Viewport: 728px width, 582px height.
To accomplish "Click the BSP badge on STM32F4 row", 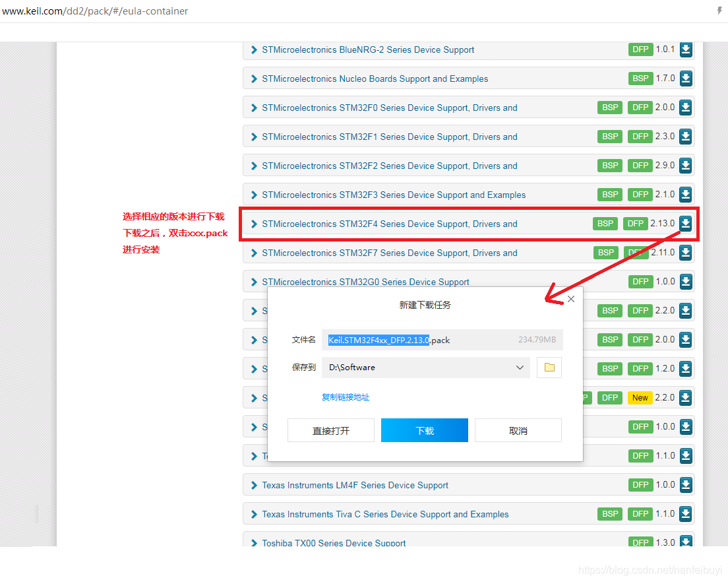I will click(x=605, y=224).
